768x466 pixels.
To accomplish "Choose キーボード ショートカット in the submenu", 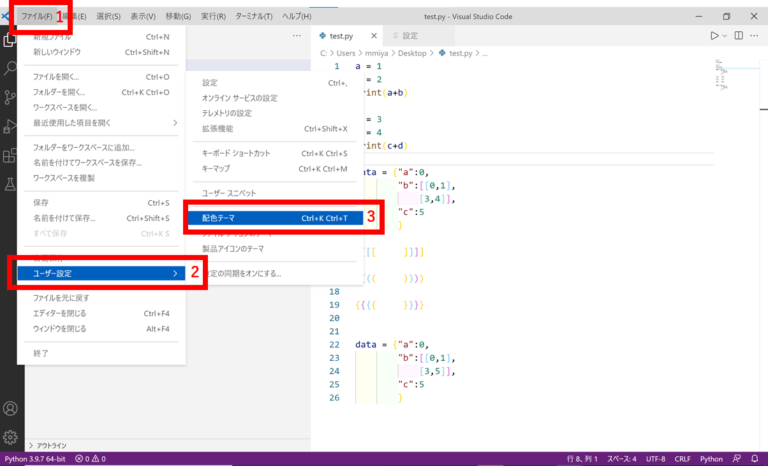I will click(x=236, y=153).
